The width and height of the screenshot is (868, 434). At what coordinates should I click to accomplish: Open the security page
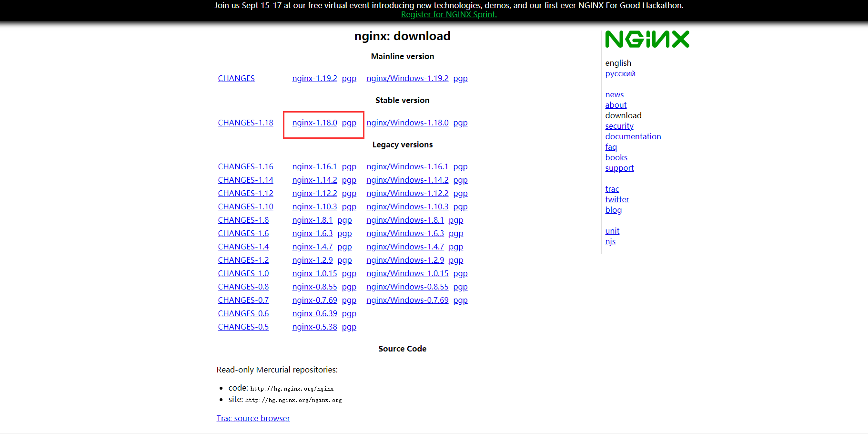tap(619, 126)
